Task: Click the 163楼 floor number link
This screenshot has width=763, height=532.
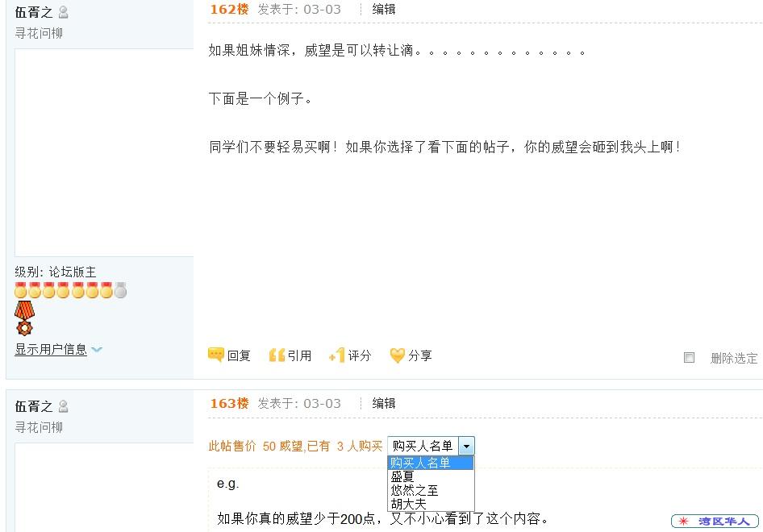Action: 229,403
